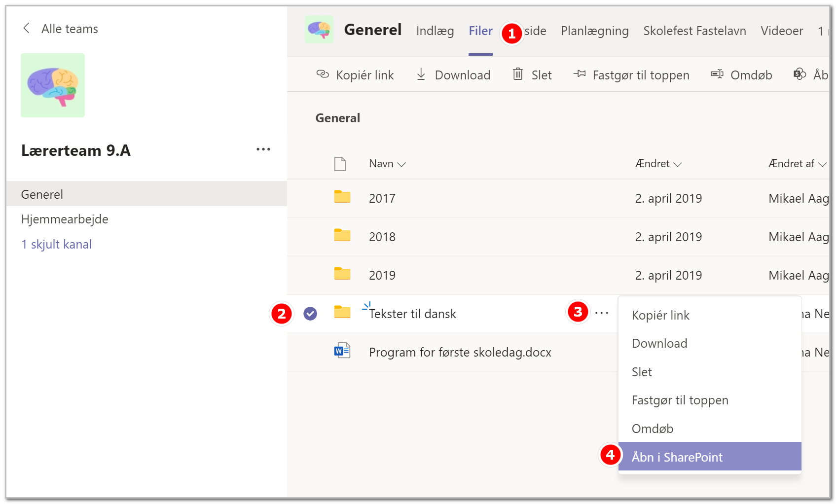Click the file type column header icon
Viewport: 836px width, 504px height.
pos(340,163)
